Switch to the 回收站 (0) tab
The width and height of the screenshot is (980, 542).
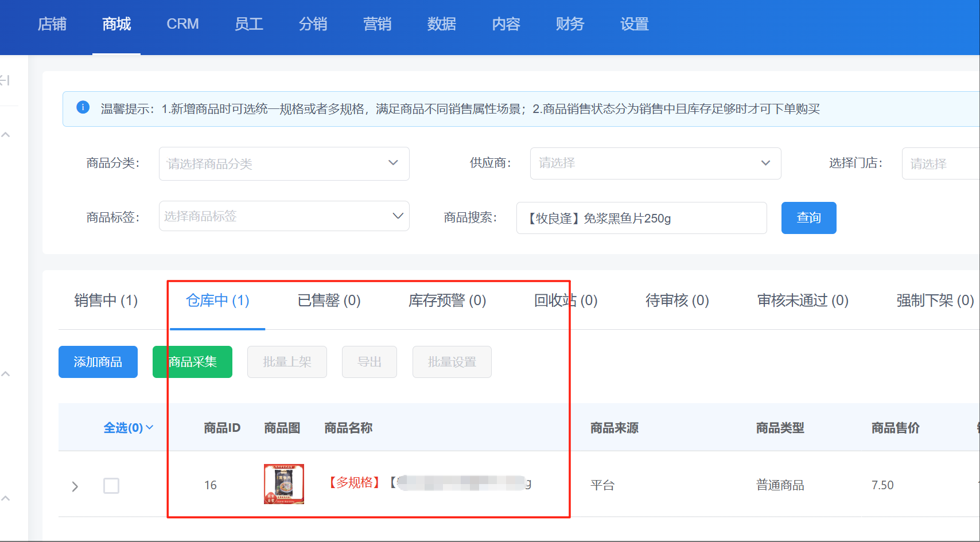pos(566,301)
